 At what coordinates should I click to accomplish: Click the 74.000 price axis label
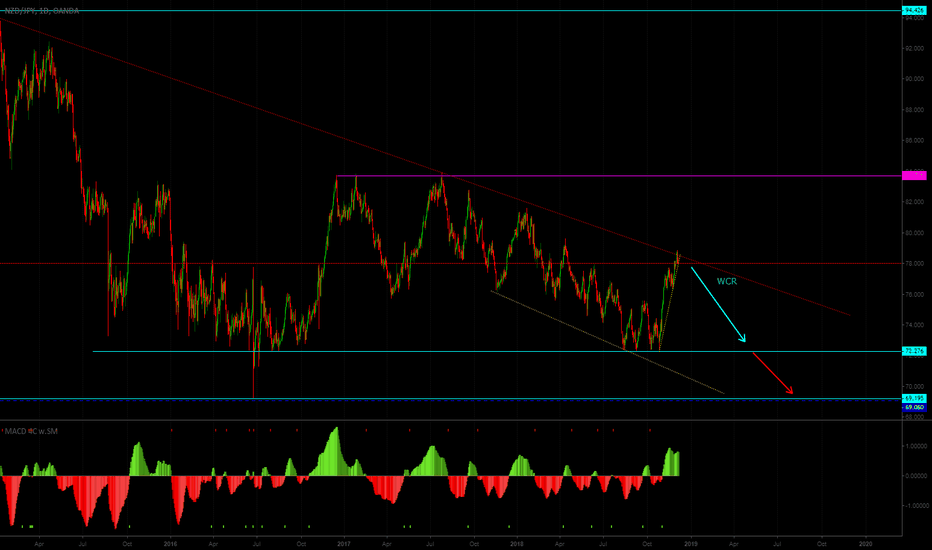tap(914, 325)
